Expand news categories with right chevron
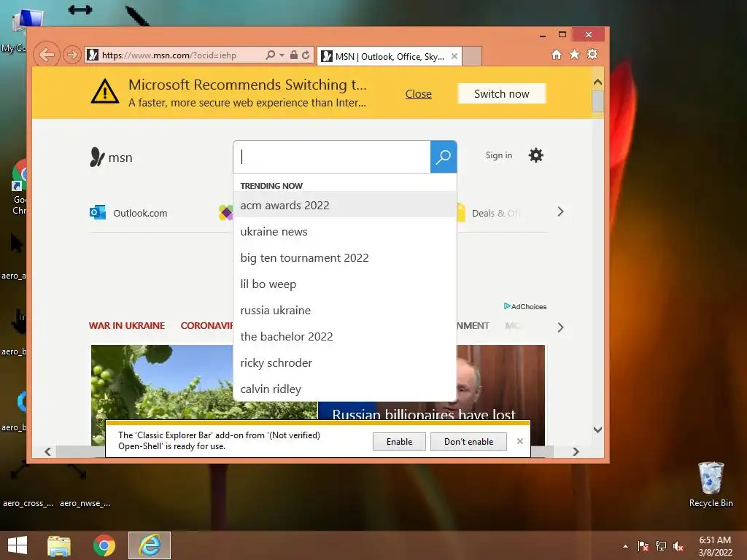 click(x=561, y=327)
